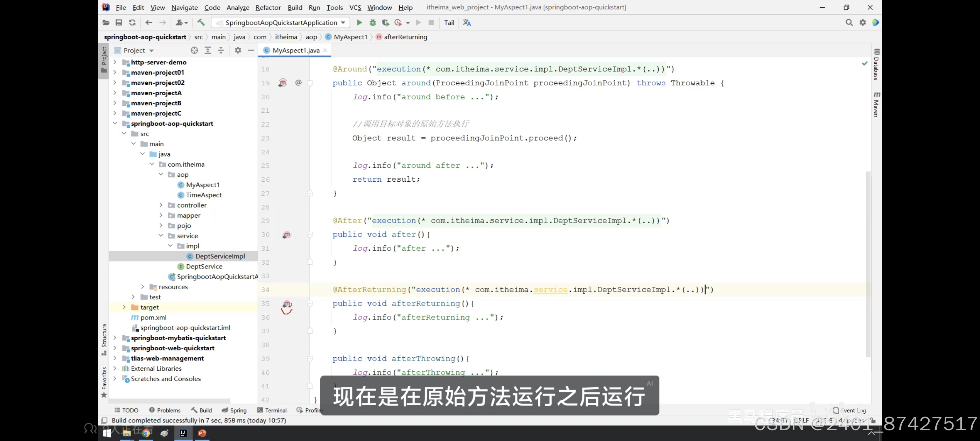Viewport: 980px width, 441px height.
Task: Click the Select Opened File target icon
Action: (194, 51)
